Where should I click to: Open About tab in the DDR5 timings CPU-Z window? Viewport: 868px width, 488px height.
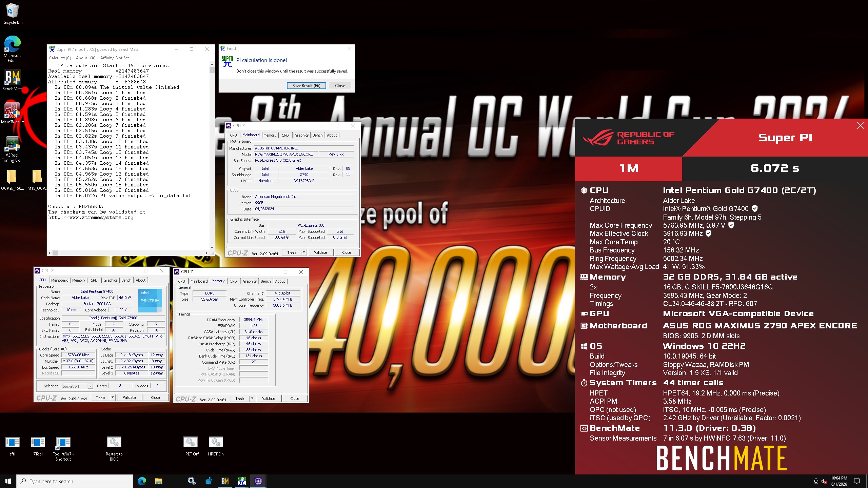(280, 281)
